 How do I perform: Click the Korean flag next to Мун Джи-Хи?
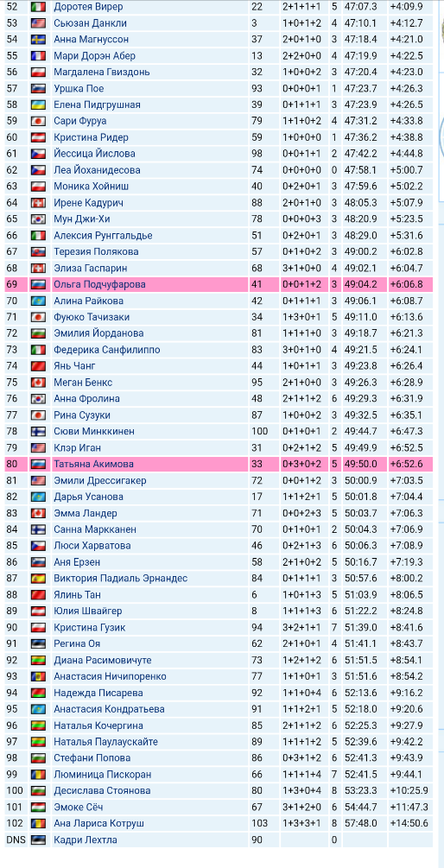(38, 219)
